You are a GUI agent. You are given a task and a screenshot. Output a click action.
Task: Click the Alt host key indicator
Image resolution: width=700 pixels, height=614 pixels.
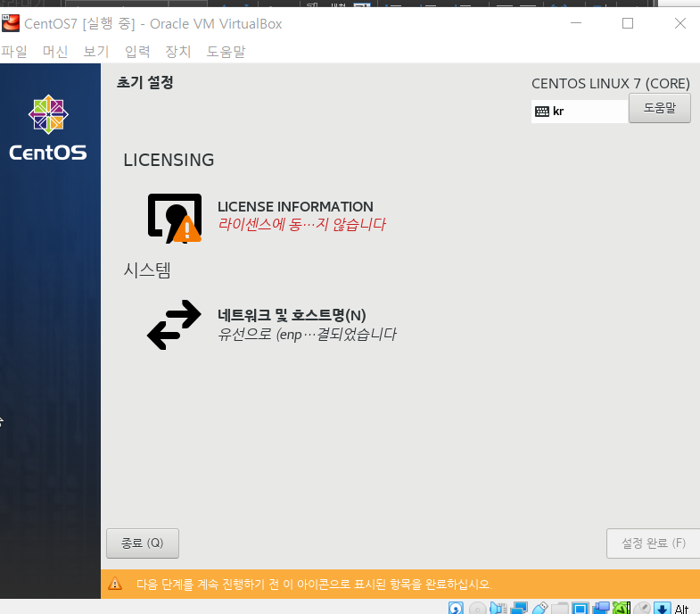[x=681, y=609]
